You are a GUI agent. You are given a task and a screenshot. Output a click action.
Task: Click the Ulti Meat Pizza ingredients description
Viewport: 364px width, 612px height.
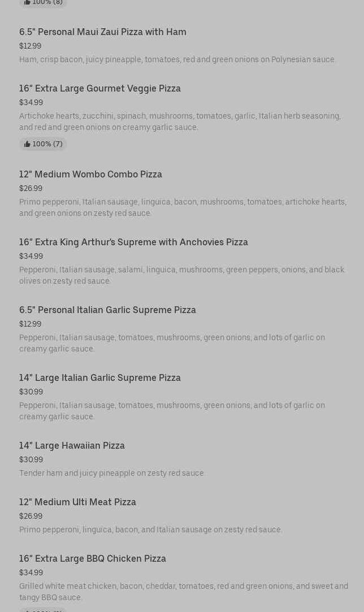pyautogui.click(x=150, y=530)
